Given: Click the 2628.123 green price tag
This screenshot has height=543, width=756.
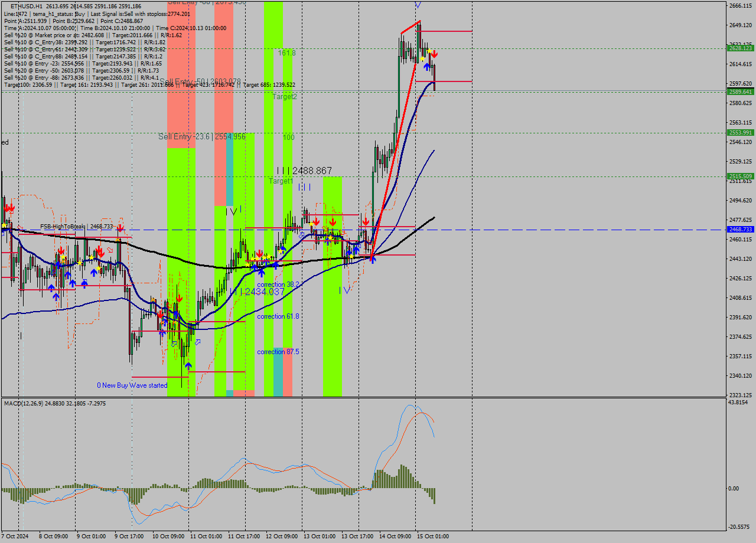Looking at the screenshot, I should pyautogui.click(x=741, y=48).
